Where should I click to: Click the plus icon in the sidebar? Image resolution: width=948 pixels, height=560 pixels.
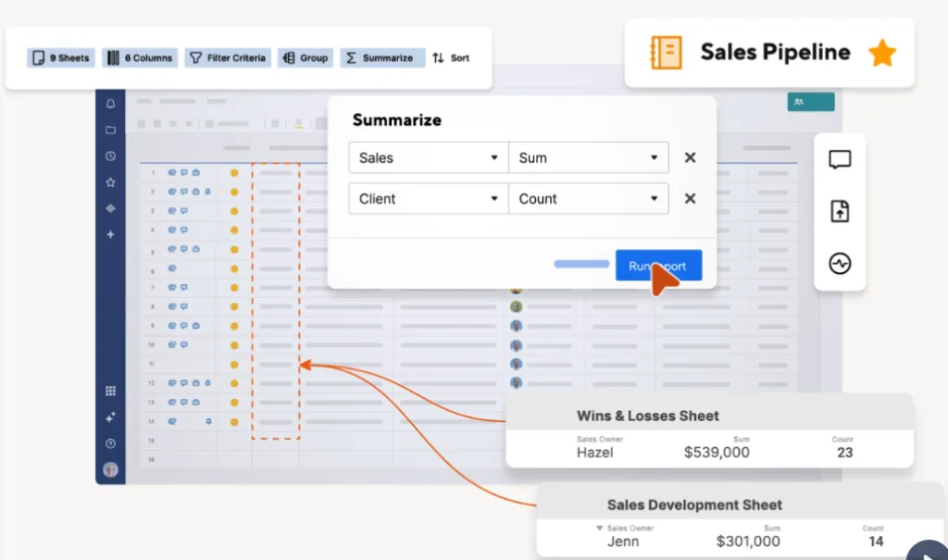111,234
